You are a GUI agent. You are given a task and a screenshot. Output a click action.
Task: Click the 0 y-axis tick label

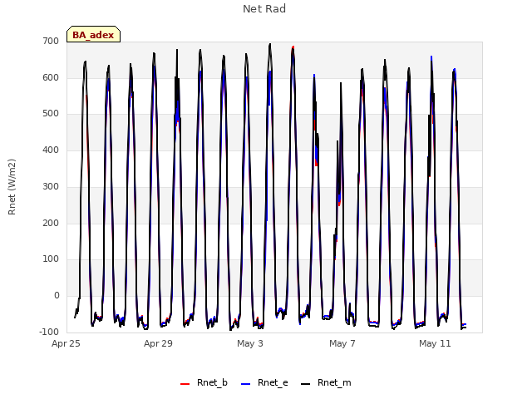click(57, 296)
